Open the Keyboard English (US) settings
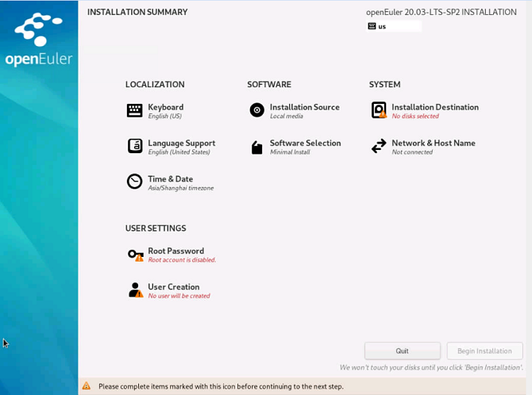 coord(165,116)
